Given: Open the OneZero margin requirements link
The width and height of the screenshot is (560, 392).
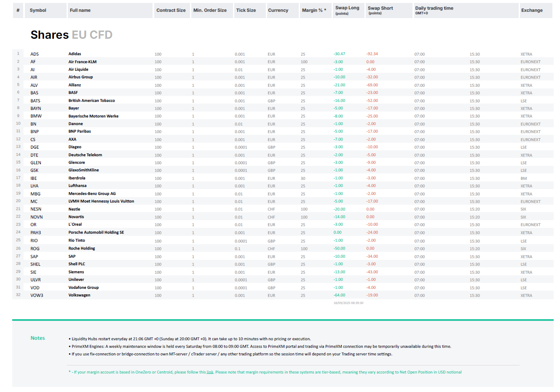Looking at the screenshot, I should [x=210, y=372].
